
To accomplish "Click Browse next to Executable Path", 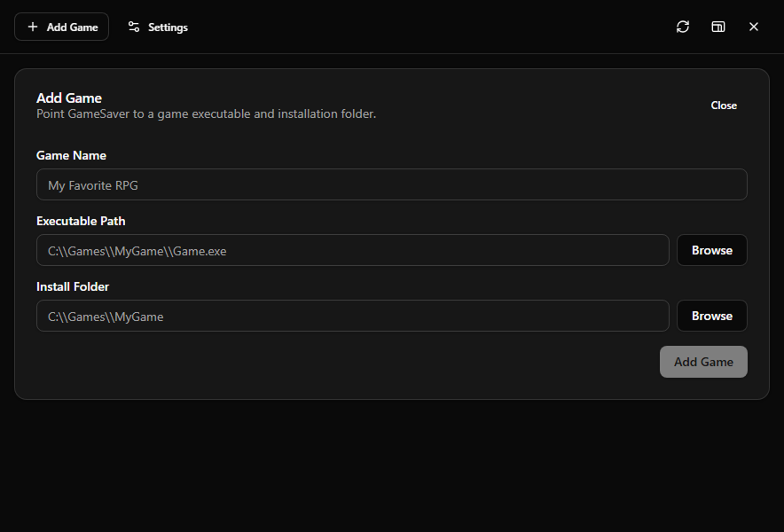I will pos(711,250).
